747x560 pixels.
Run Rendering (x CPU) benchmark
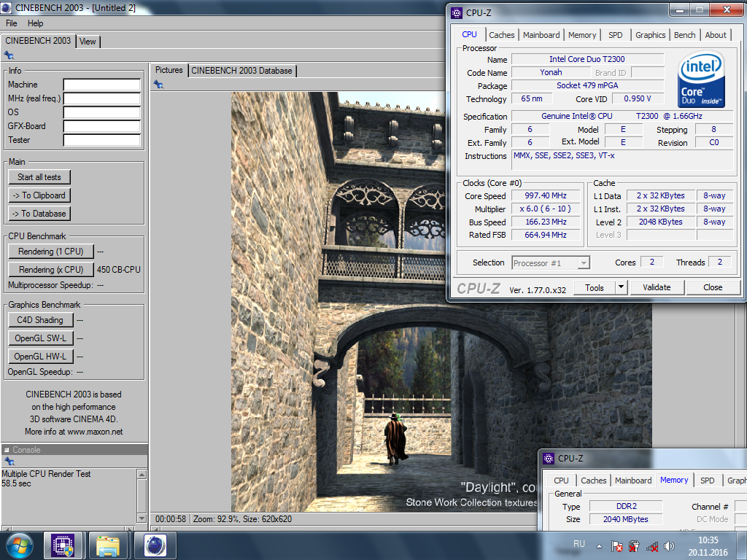(x=50, y=270)
